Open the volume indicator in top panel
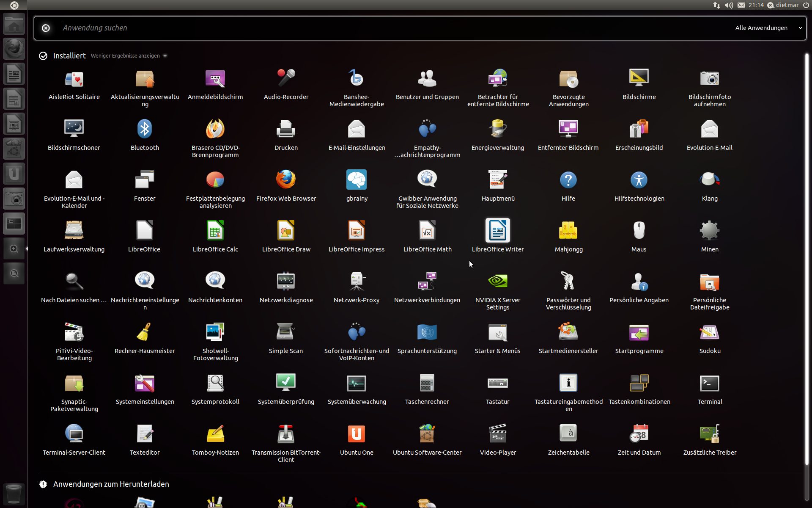The image size is (812, 508). click(729, 5)
